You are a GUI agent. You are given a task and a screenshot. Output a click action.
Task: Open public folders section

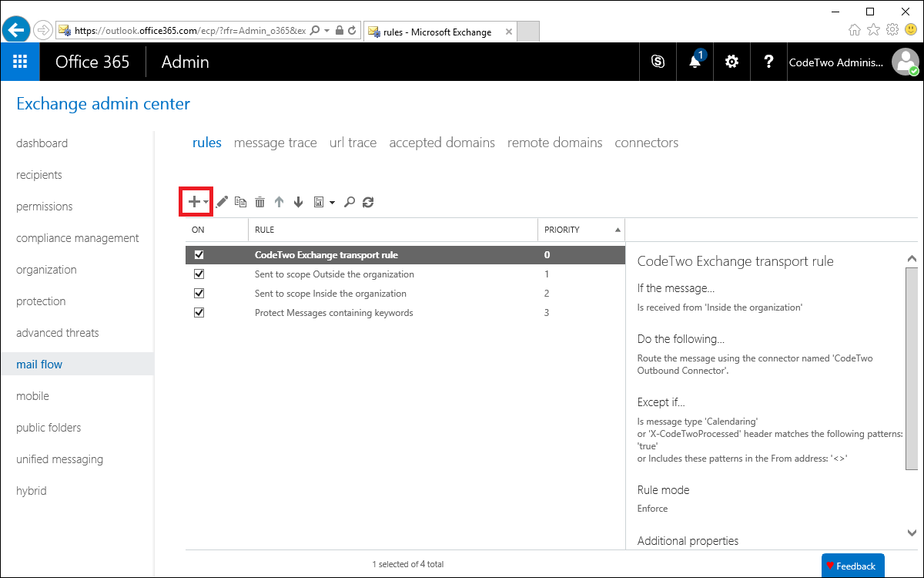click(x=49, y=428)
